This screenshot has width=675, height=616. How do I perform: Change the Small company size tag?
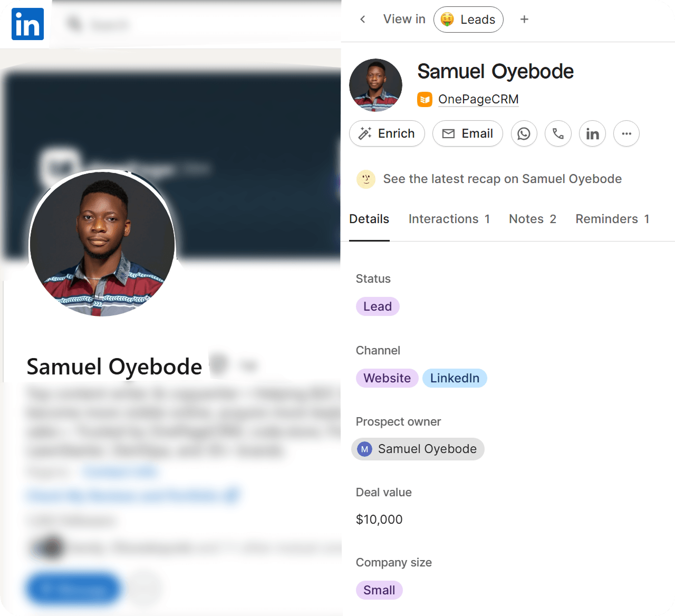coord(379,590)
